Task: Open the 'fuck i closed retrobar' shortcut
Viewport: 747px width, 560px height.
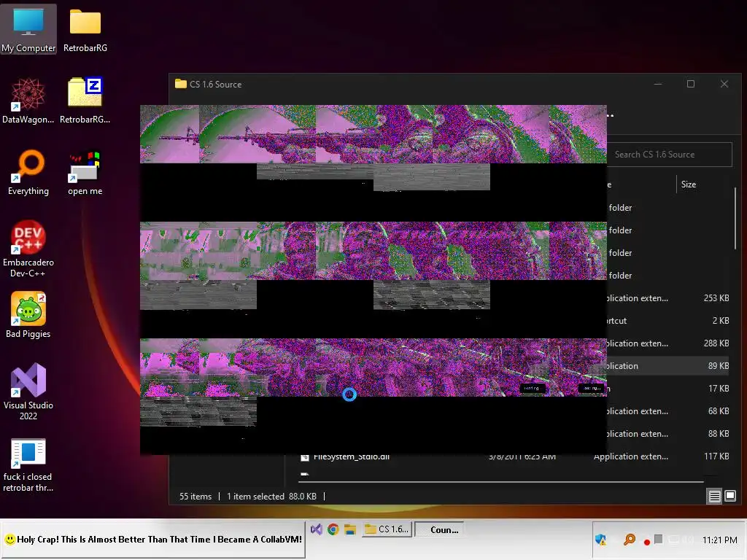Action: point(28,465)
